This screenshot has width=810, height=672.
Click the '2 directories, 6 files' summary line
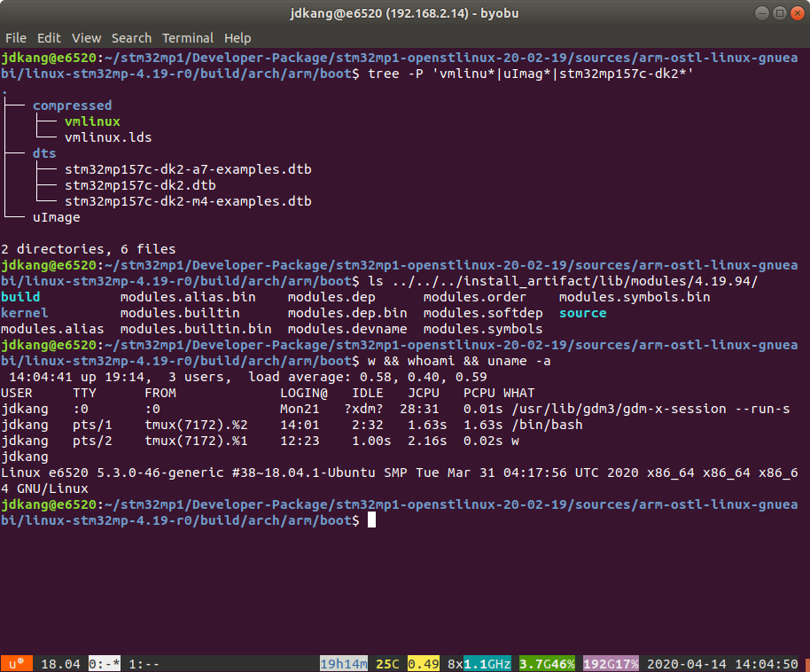click(x=89, y=249)
